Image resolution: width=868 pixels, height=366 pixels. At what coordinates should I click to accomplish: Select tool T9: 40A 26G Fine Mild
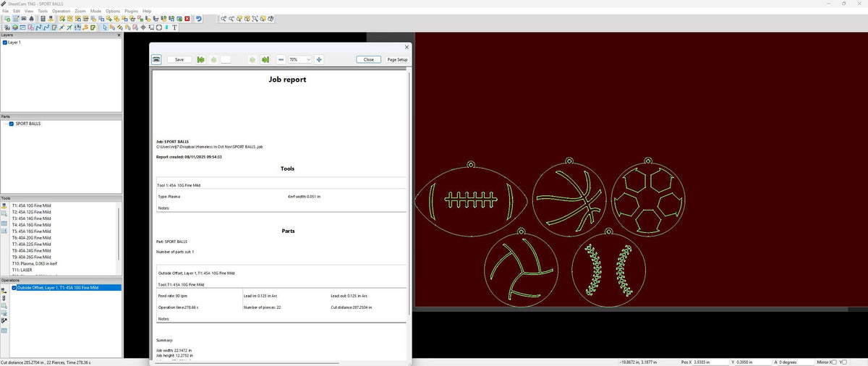31,257
